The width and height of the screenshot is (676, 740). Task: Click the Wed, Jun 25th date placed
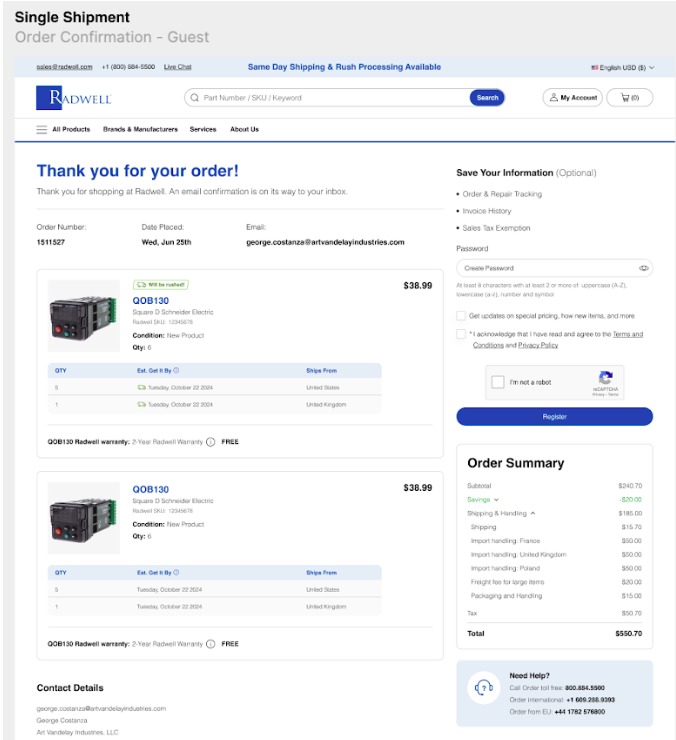click(x=166, y=242)
